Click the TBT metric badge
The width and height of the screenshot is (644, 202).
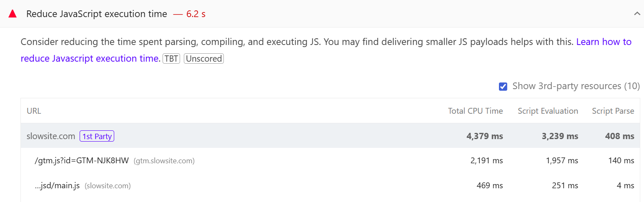click(171, 59)
